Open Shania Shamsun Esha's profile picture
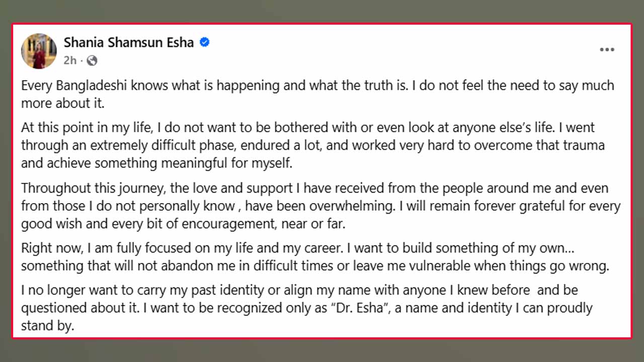Viewport: 644px width, 362px height. point(39,51)
